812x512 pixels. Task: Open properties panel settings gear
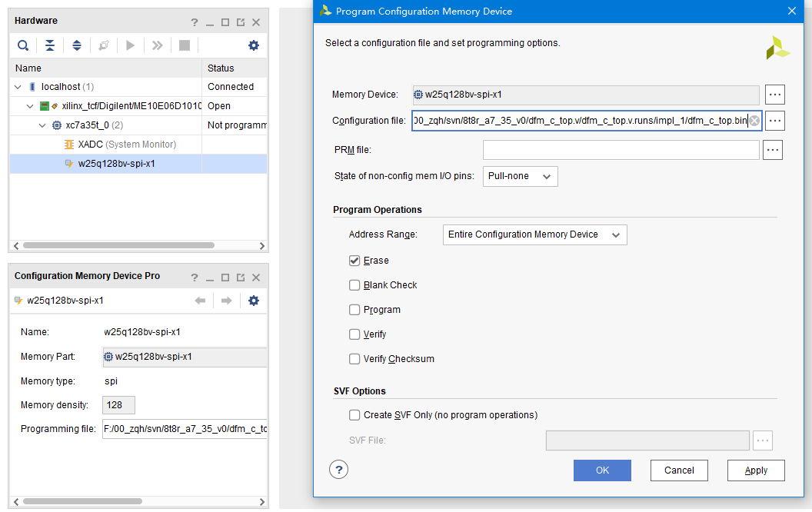coord(254,301)
